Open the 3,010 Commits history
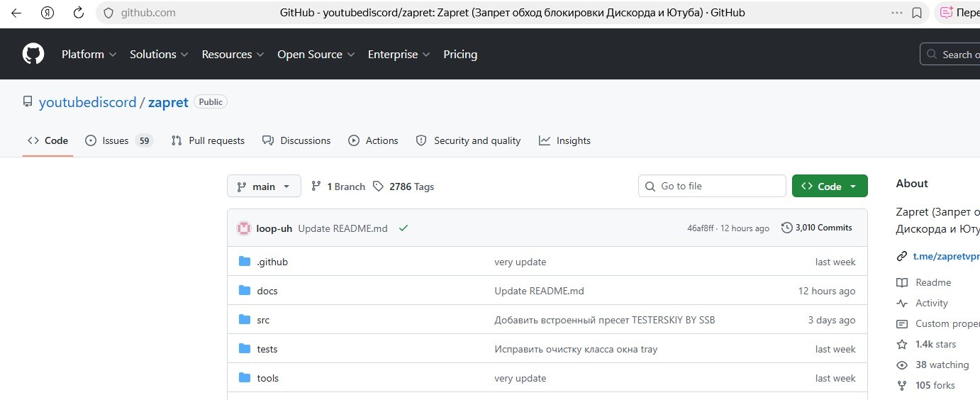The width and height of the screenshot is (980, 400). [x=817, y=228]
